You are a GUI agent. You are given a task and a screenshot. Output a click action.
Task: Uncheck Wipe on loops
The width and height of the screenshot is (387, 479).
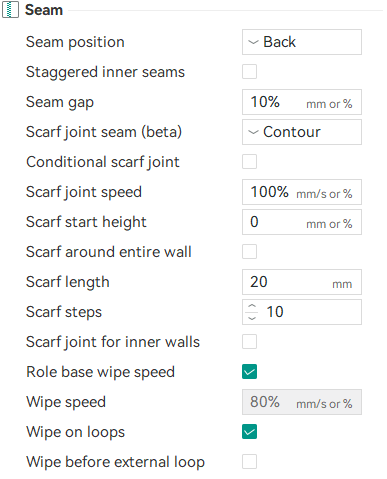(x=249, y=432)
